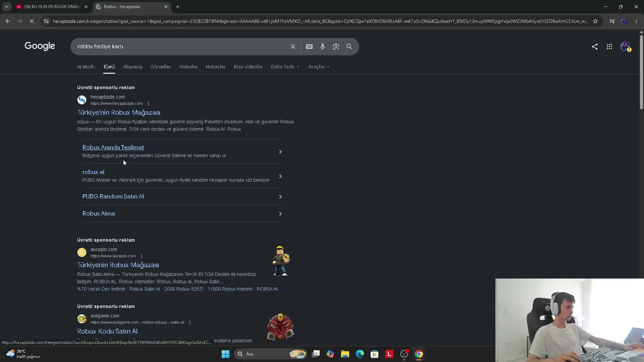
Task: Click the Windows taskbar search box
Action: (x=271, y=354)
